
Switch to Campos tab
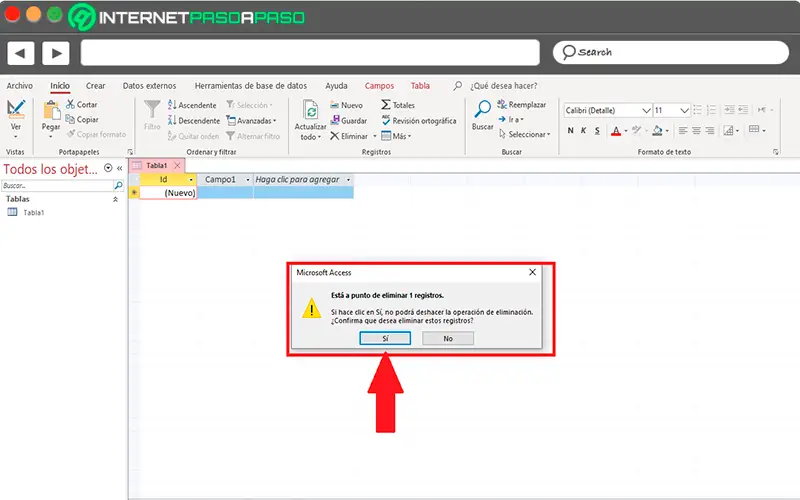point(379,86)
